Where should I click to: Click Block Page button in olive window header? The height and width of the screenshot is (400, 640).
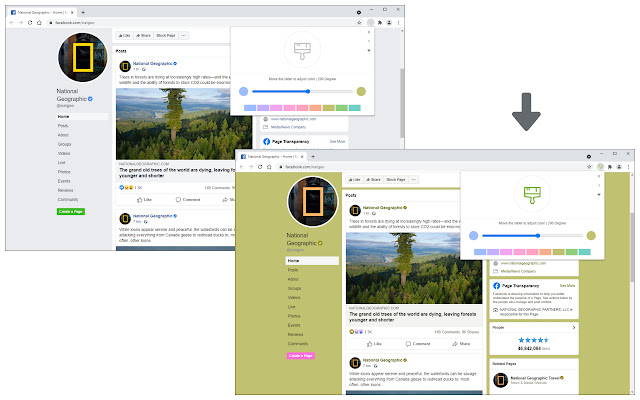click(396, 180)
